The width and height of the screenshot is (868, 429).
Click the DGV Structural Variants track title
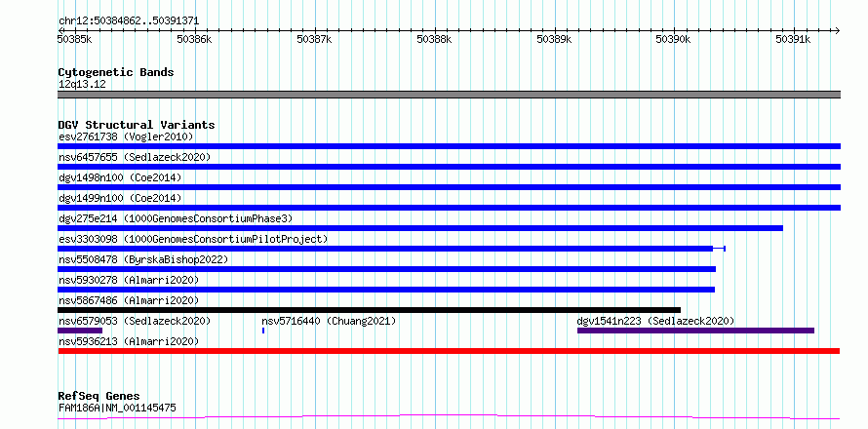(137, 125)
